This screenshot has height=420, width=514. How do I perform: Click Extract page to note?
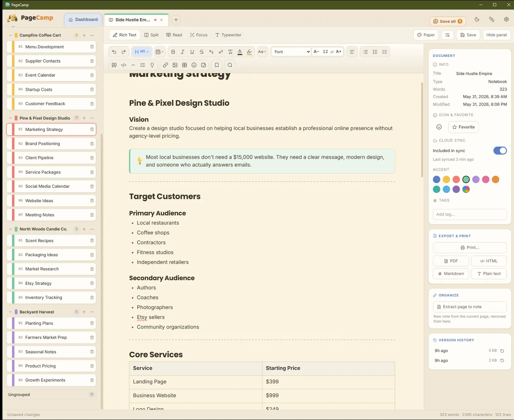470,307
